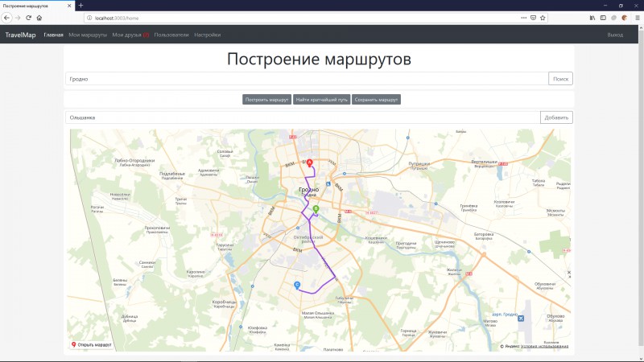This screenshot has width=644, height=362.
Task: Log out via Выход
Action: [615, 35]
